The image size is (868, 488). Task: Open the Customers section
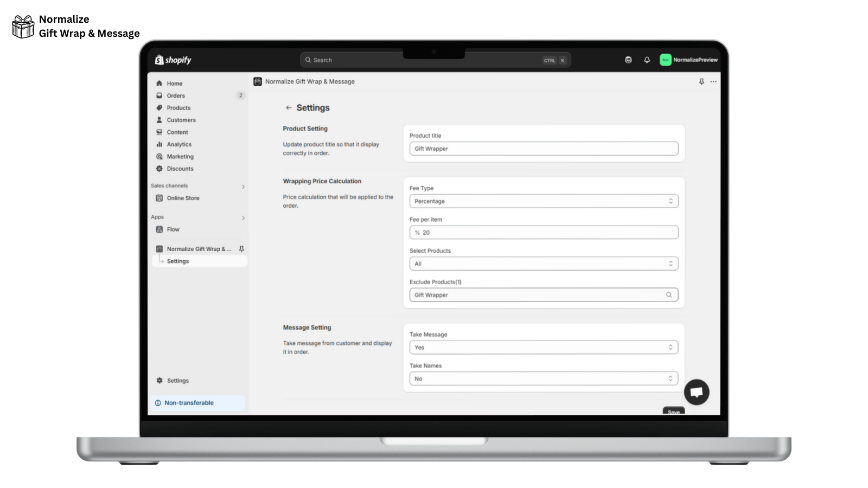point(181,120)
